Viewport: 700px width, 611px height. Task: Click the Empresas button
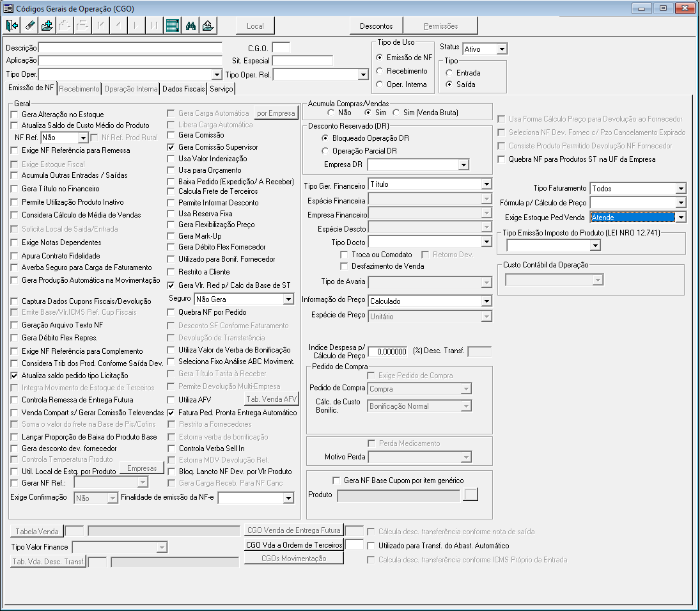click(142, 468)
